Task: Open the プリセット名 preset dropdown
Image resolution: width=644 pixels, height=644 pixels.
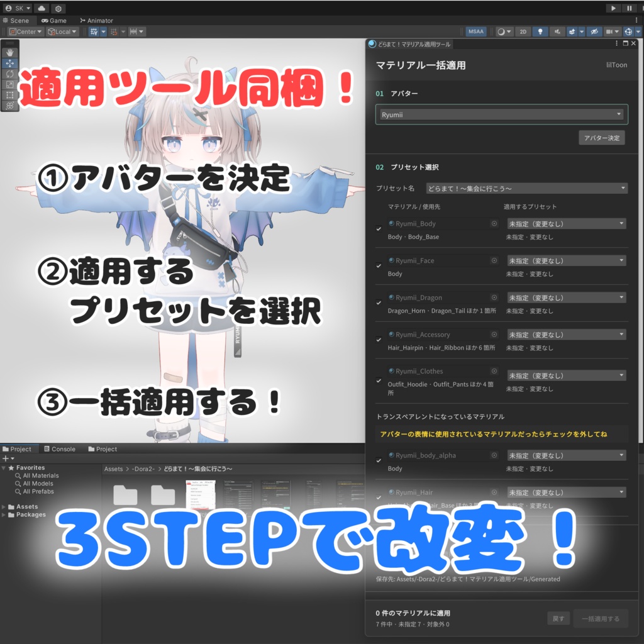Action: tap(527, 188)
